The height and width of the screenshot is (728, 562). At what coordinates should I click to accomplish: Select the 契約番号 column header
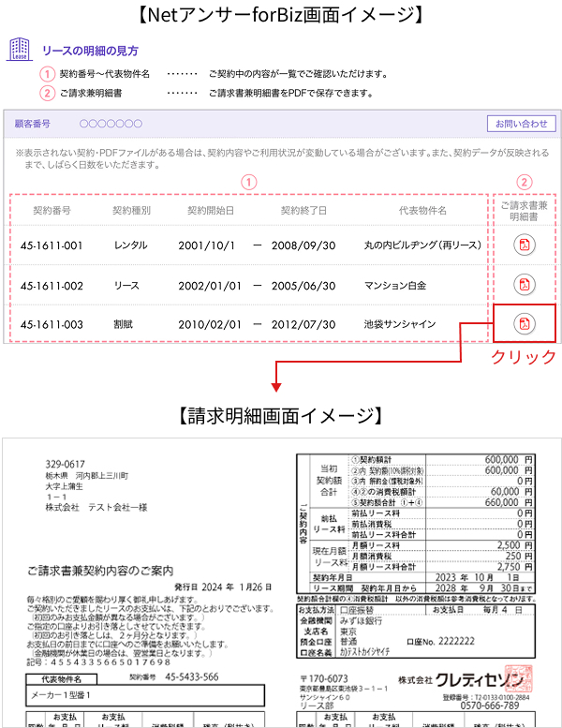[52, 210]
